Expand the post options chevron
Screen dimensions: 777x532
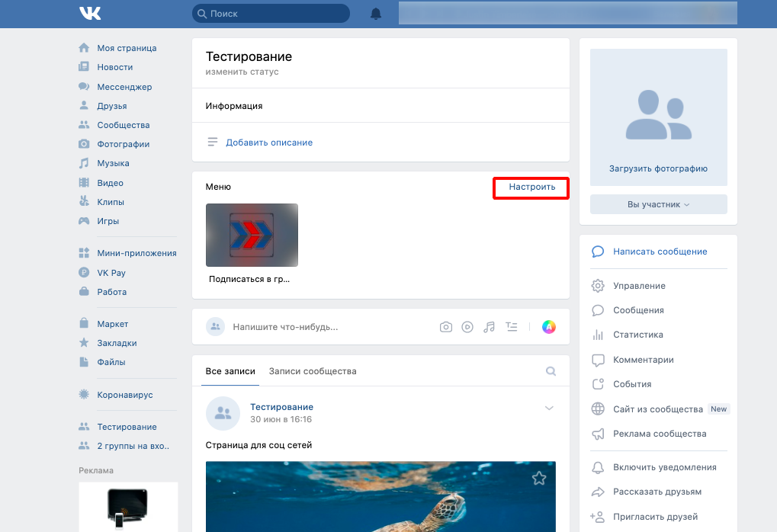click(x=549, y=409)
